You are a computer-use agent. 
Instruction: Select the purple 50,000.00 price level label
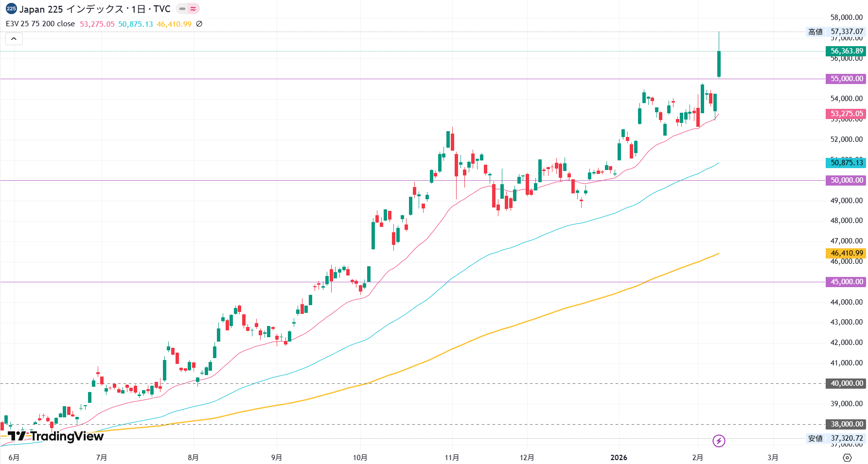click(x=846, y=180)
